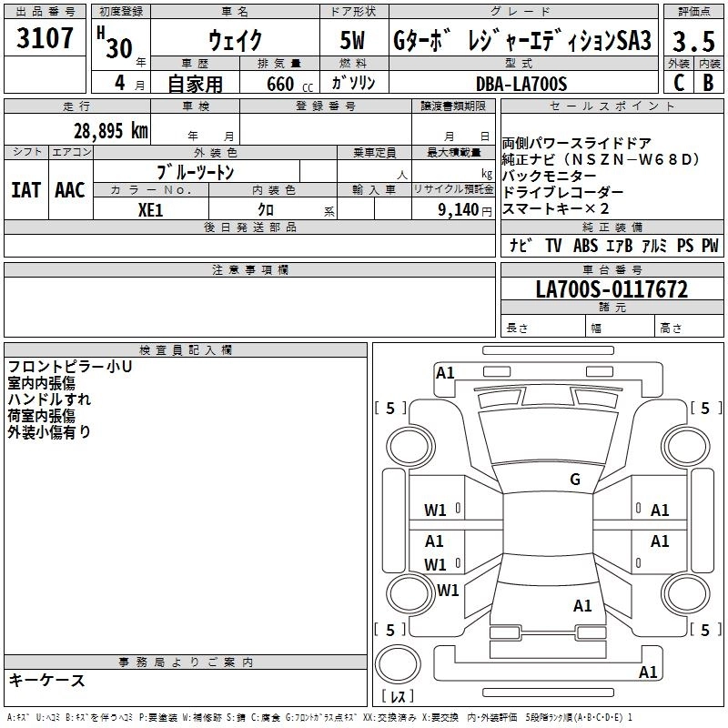Select the registration year H30
Image resolution: width=728 pixels, height=728 pixels.
click(x=115, y=43)
